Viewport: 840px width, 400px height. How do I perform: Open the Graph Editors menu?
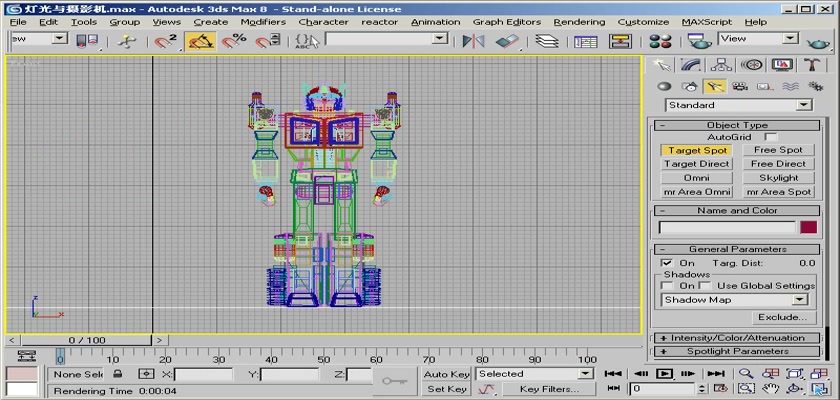[x=507, y=22]
